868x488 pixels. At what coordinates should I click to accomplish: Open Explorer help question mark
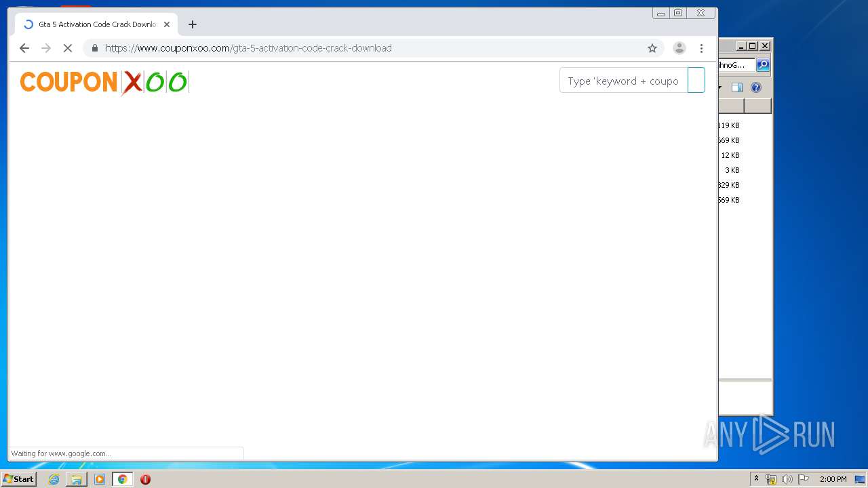point(756,87)
